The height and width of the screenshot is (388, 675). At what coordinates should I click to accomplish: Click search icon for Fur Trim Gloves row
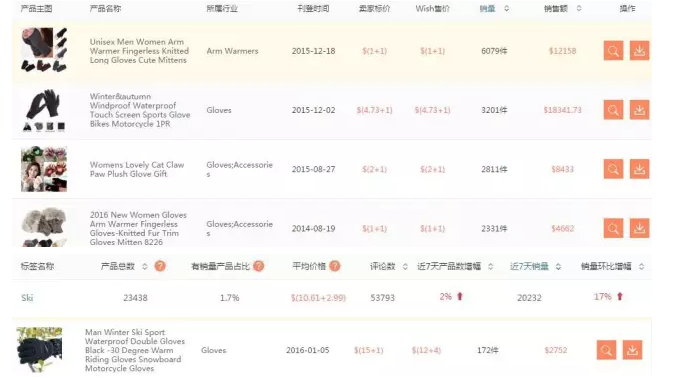pos(613,228)
